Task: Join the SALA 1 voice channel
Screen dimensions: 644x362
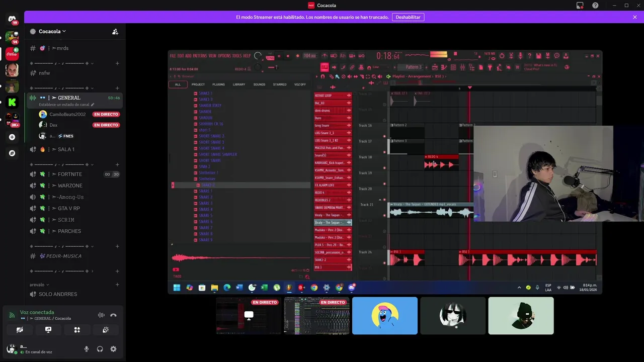Action: (x=74, y=149)
